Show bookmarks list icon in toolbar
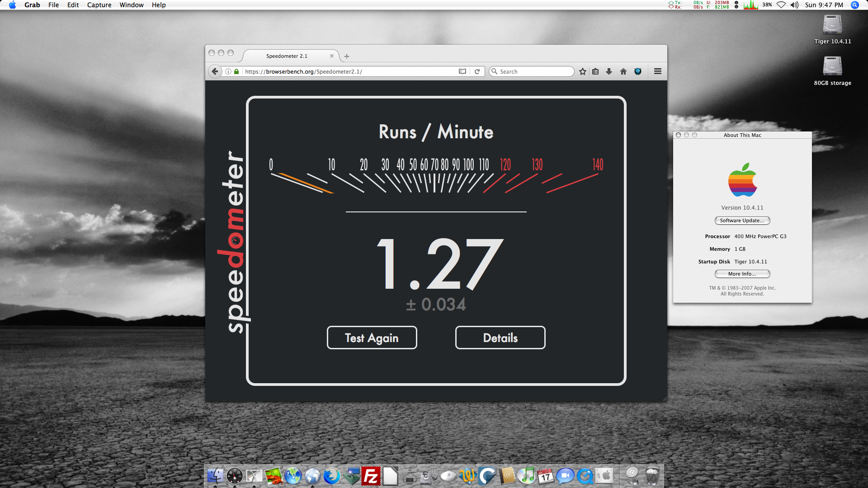The image size is (868, 488). [x=595, y=71]
